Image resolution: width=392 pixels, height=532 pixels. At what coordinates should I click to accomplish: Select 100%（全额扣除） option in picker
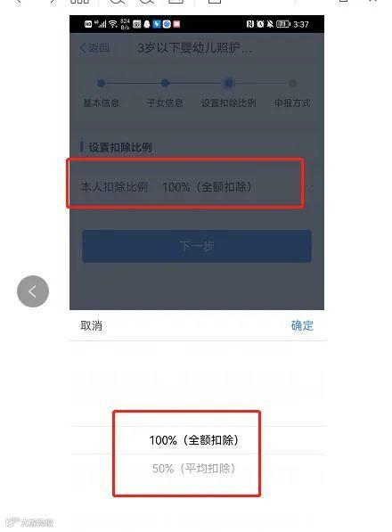coord(193,440)
